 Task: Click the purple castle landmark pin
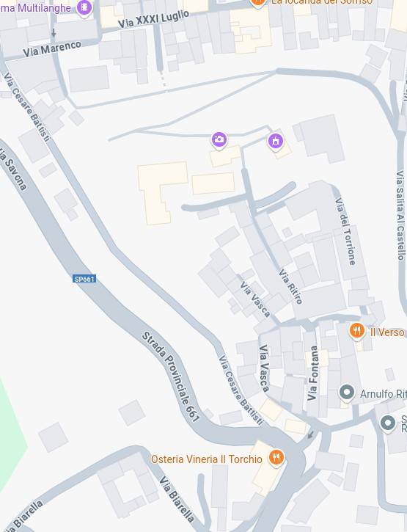[x=276, y=142]
